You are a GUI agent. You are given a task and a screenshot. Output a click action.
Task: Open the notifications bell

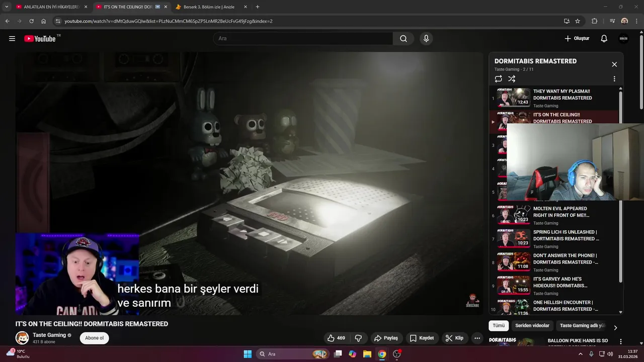(604, 39)
